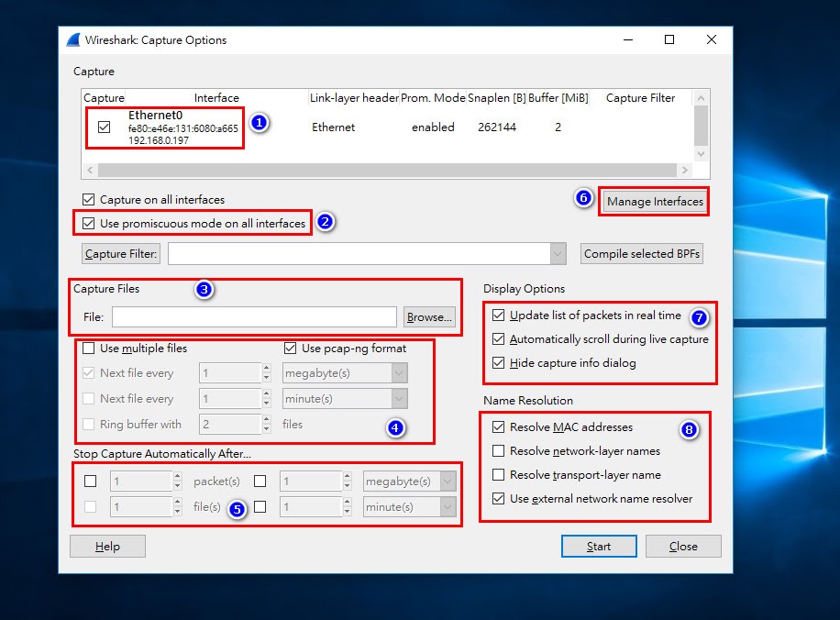The width and height of the screenshot is (840, 620).
Task: Toggle Automatically scroll during live capture
Action: pos(498,339)
